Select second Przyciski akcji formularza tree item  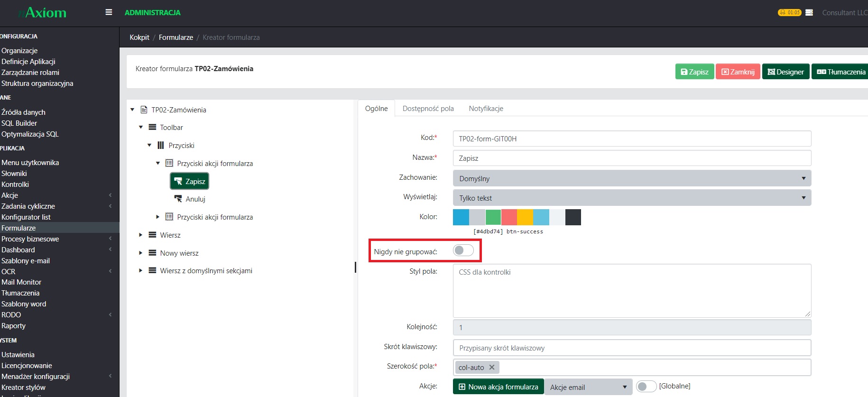point(215,217)
